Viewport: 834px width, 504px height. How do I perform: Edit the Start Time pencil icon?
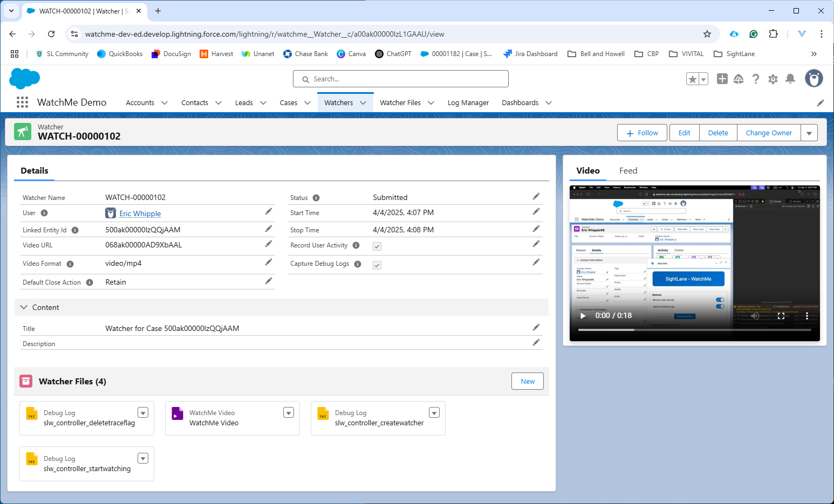click(536, 212)
